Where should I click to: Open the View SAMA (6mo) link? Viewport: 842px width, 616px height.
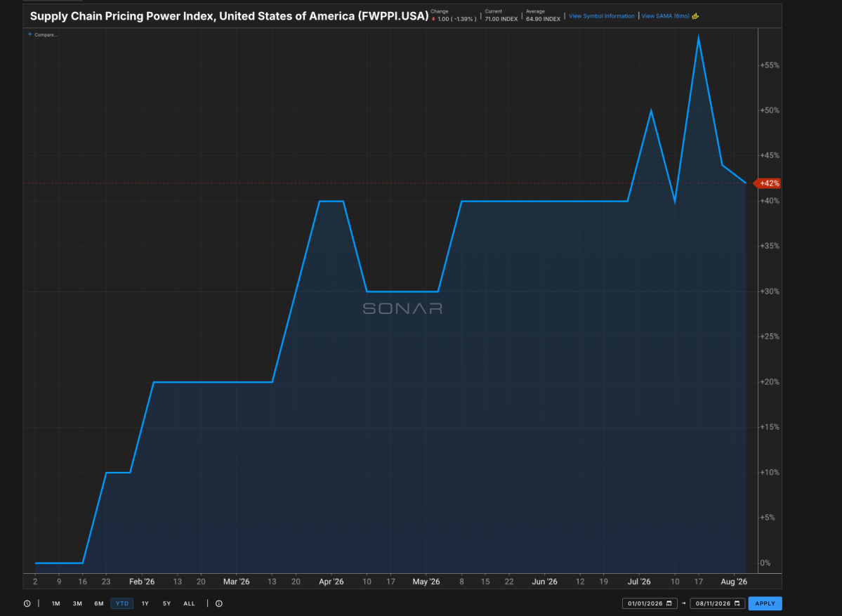click(x=665, y=16)
